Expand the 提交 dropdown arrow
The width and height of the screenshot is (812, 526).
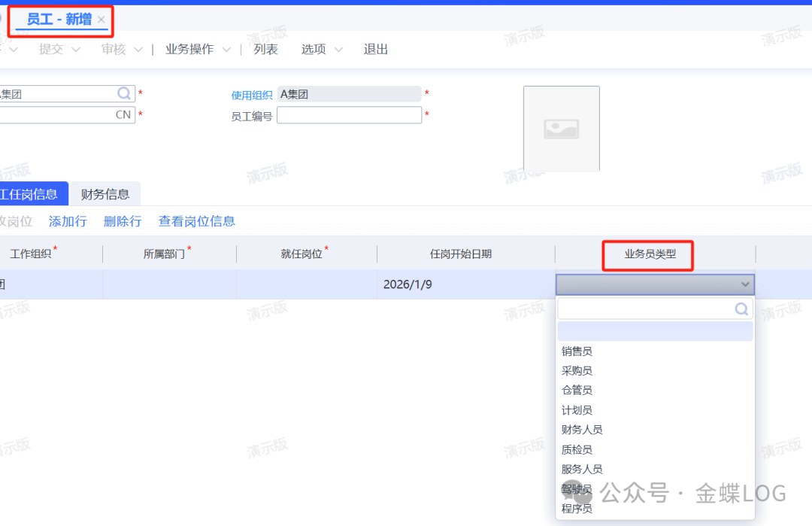tap(76, 50)
